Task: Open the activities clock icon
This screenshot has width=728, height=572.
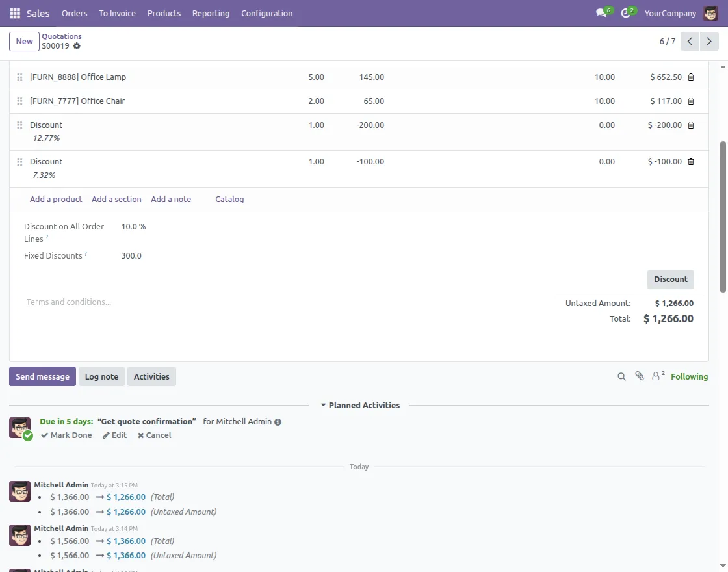Action: pos(625,13)
